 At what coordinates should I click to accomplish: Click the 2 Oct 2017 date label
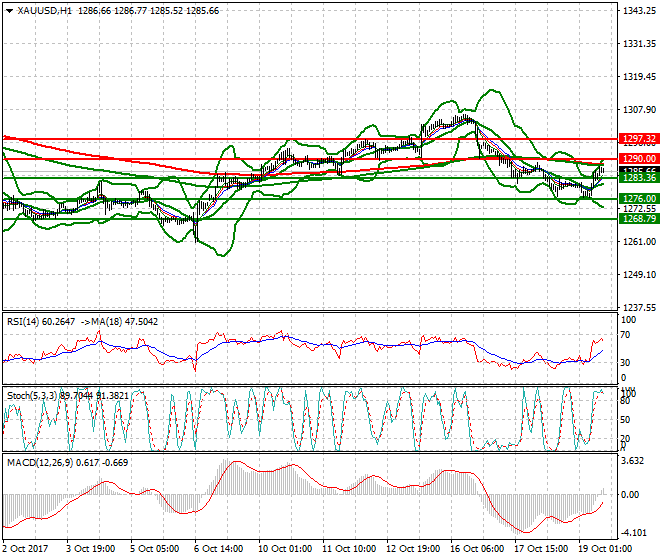[27, 549]
